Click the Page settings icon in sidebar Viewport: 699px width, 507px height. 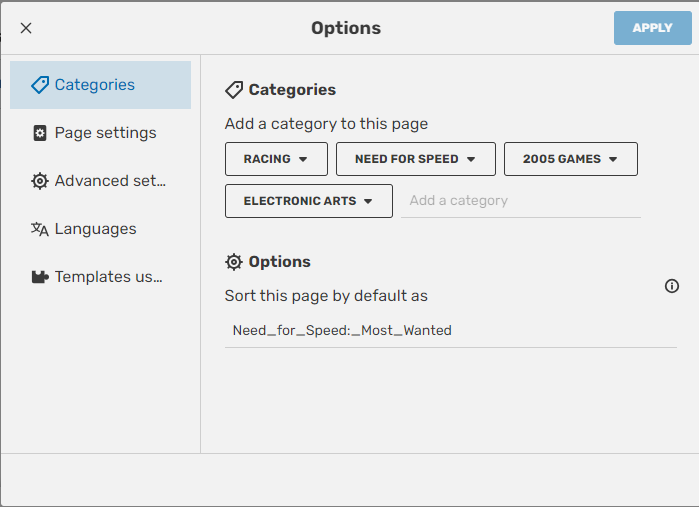click(40, 133)
